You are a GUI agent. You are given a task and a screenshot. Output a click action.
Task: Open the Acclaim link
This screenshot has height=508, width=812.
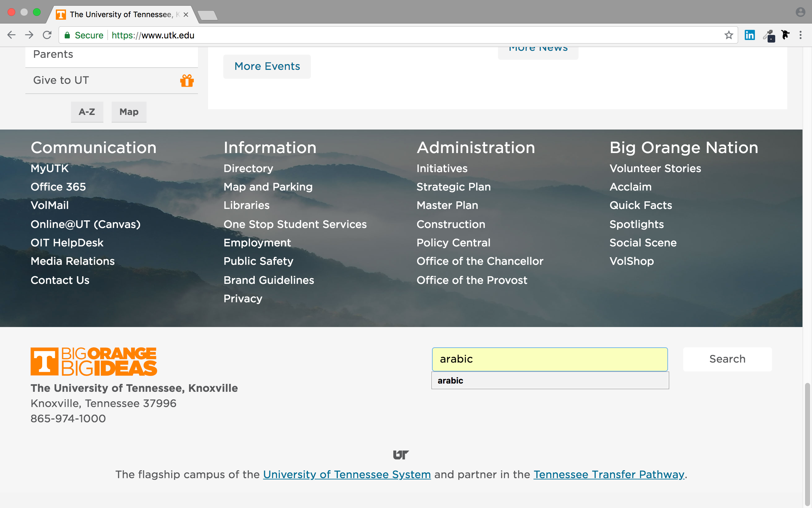631,187
